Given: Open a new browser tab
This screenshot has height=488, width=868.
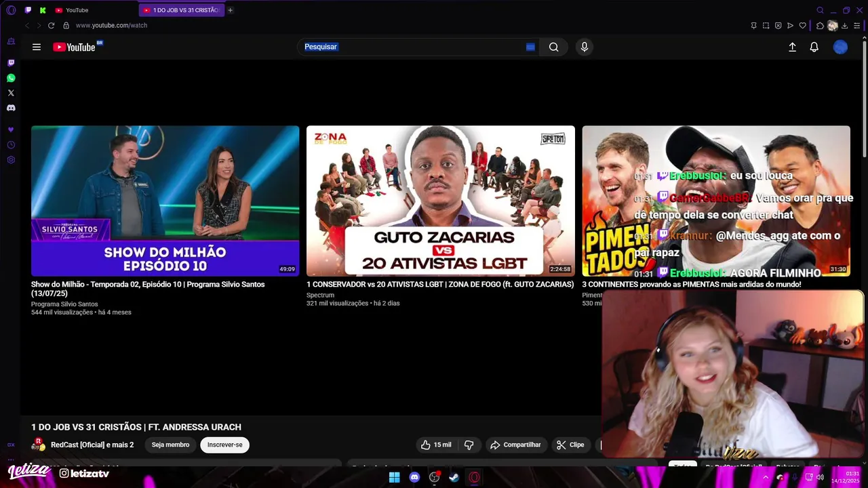Looking at the screenshot, I should coord(230,10).
